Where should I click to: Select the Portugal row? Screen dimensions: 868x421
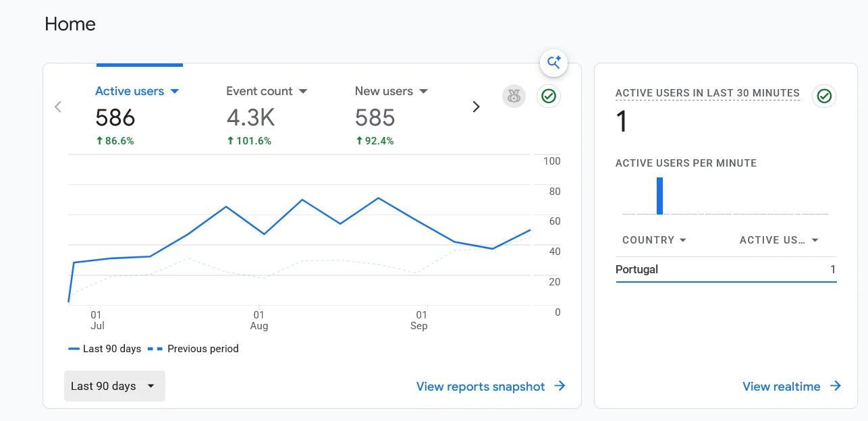tap(726, 270)
